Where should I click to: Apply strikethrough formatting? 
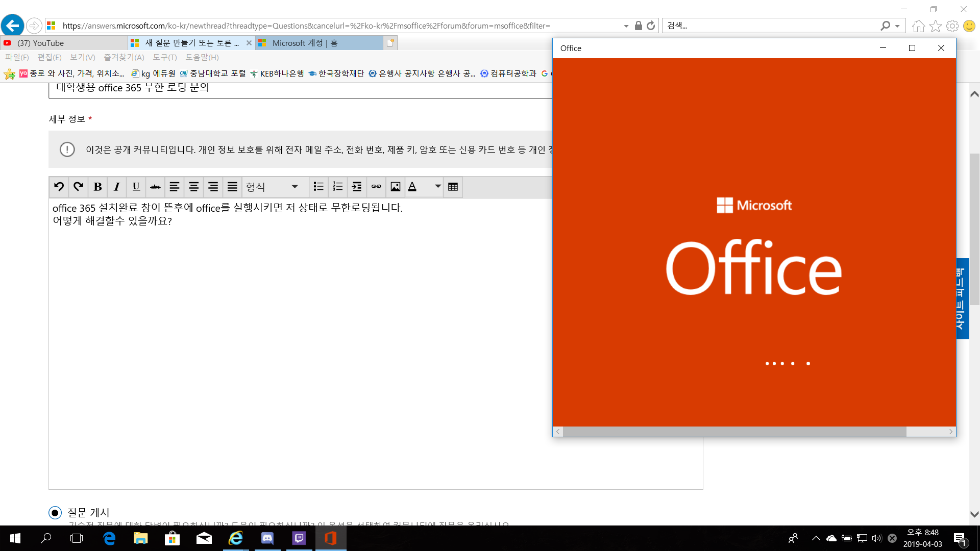(155, 187)
